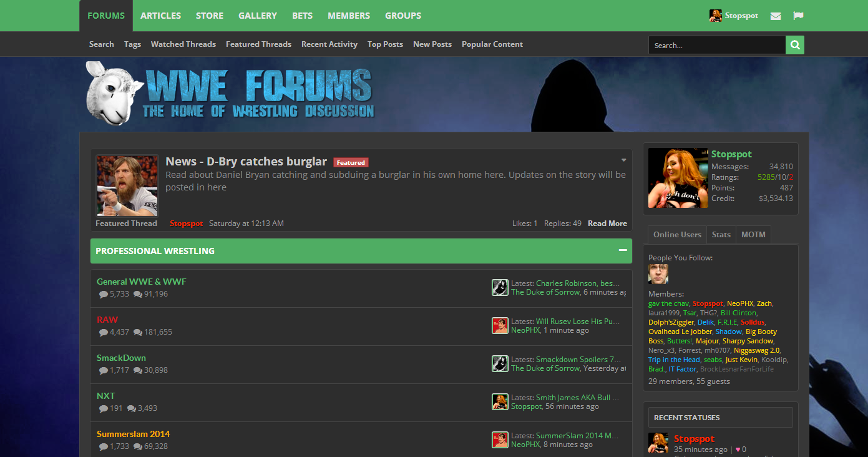View Top Posts

pyautogui.click(x=385, y=44)
